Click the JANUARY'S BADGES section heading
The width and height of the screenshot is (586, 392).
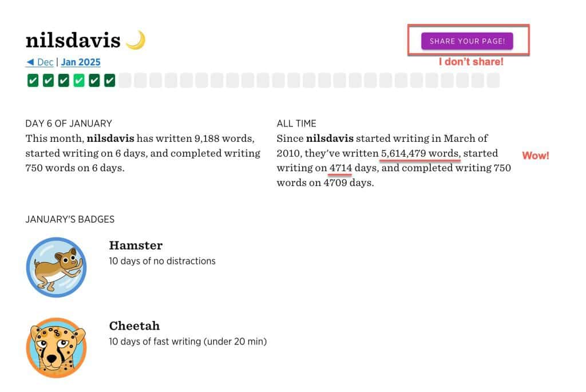click(70, 219)
